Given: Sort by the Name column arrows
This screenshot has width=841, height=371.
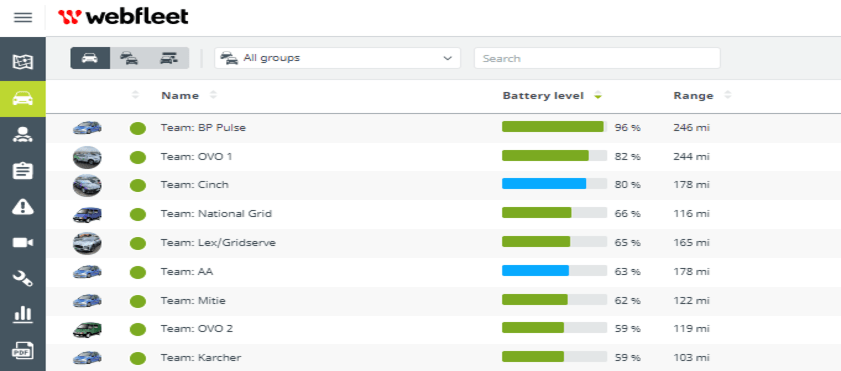Looking at the screenshot, I should pyautogui.click(x=213, y=95).
